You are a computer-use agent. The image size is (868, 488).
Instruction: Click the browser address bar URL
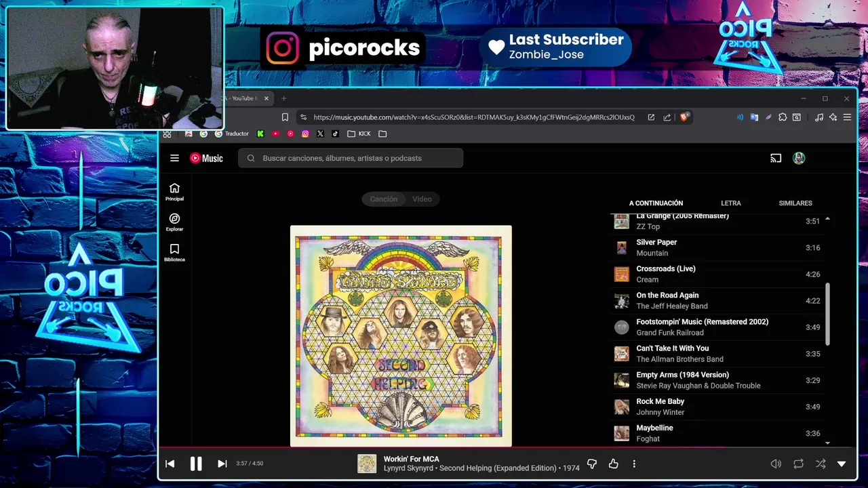click(x=474, y=117)
